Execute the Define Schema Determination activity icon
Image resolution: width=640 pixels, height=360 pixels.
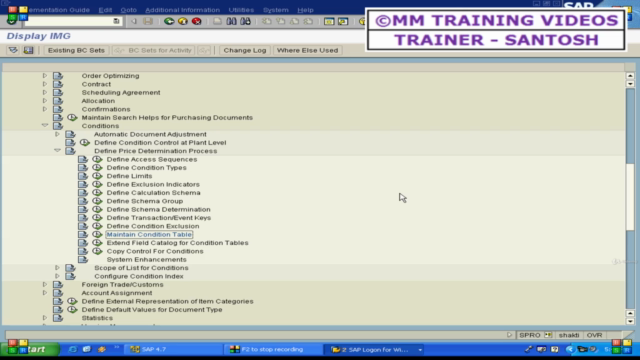97,209
